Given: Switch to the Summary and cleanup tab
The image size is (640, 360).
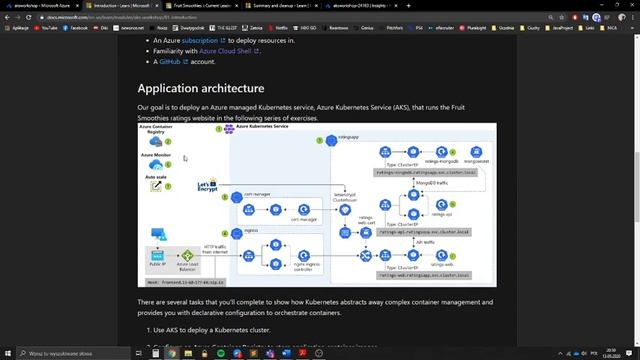Looking at the screenshot, I should [x=281, y=6].
